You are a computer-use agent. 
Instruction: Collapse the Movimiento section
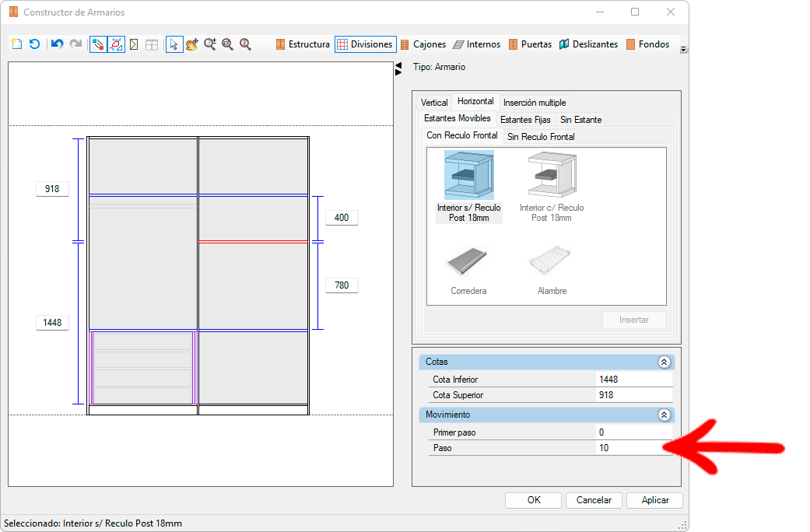[x=663, y=415]
